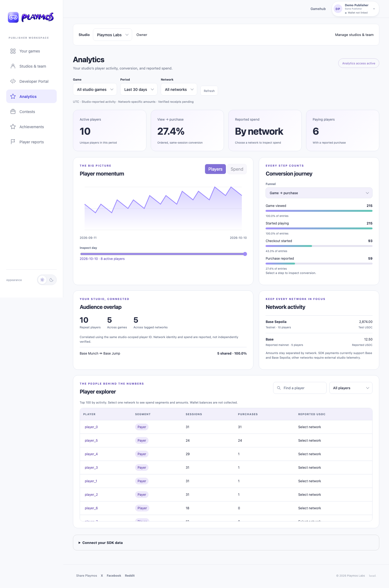The width and height of the screenshot is (389, 588).
Task: Show Spend view in Player momentum
Action: 237,169
